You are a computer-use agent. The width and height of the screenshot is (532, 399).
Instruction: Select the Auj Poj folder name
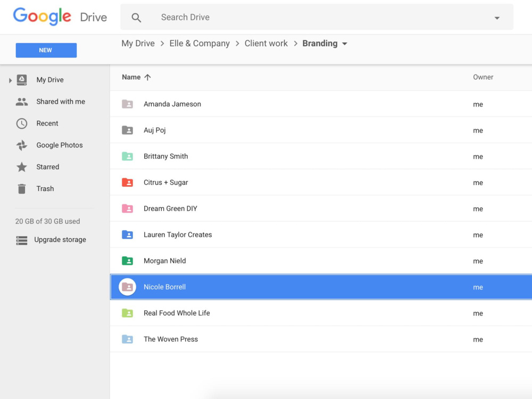click(154, 130)
